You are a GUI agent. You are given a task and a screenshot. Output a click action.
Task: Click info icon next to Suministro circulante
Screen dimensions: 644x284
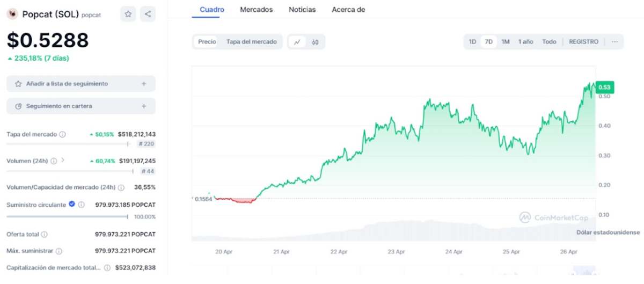pos(82,205)
